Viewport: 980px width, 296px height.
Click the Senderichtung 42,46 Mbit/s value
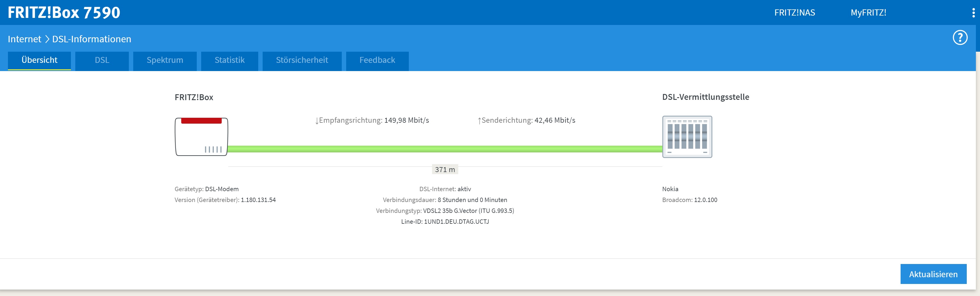tap(526, 120)
